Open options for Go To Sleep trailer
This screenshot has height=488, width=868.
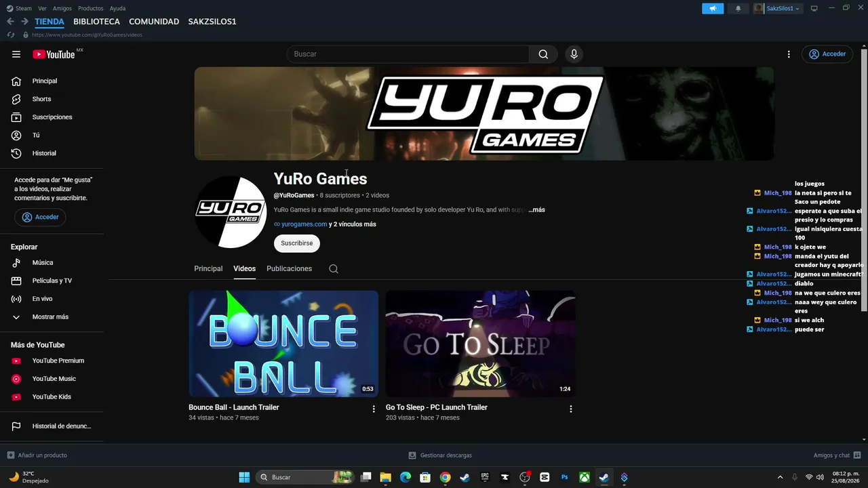[x=571, y=409]
